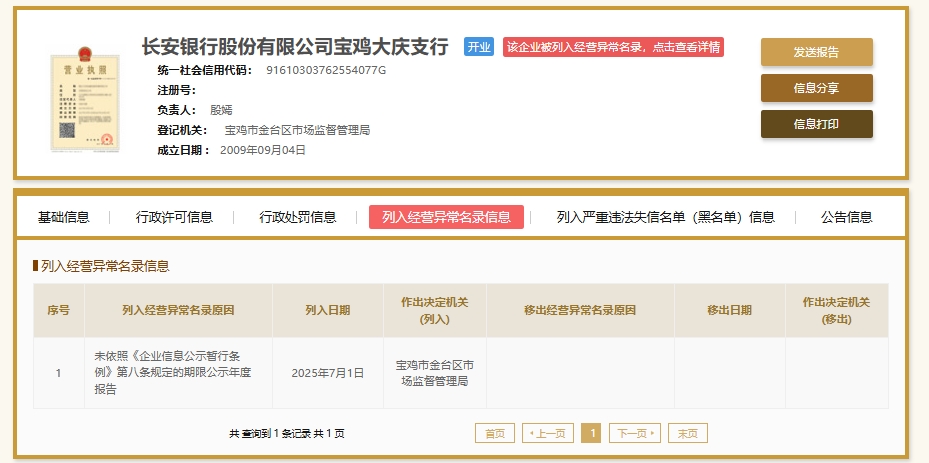929x463 pixels.
Task: Click the 移出经营异常名录原因 column header
Action: [x=580, y=310]
